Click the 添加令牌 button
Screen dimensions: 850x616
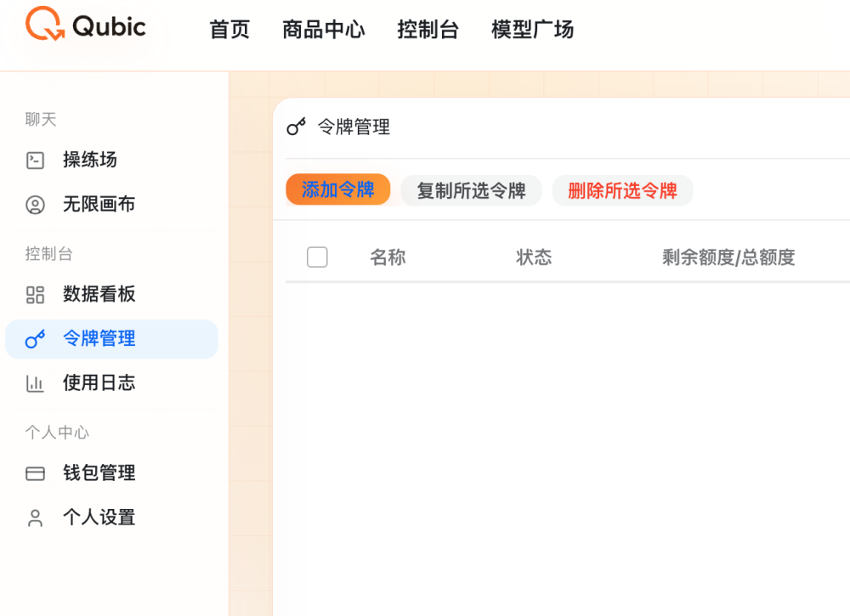coord(337,189)
